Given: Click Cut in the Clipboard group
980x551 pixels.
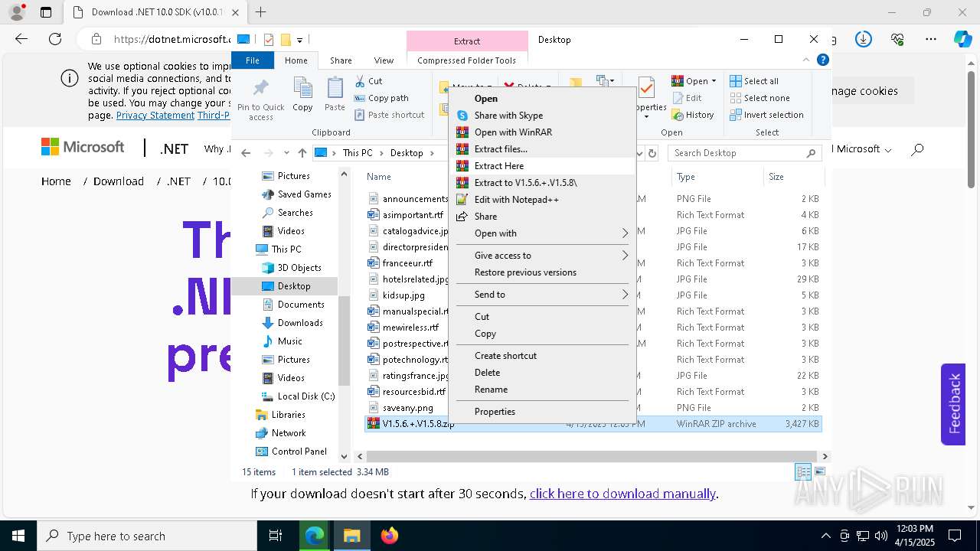Looking at the screenshot, I should [x=368, y=81].
